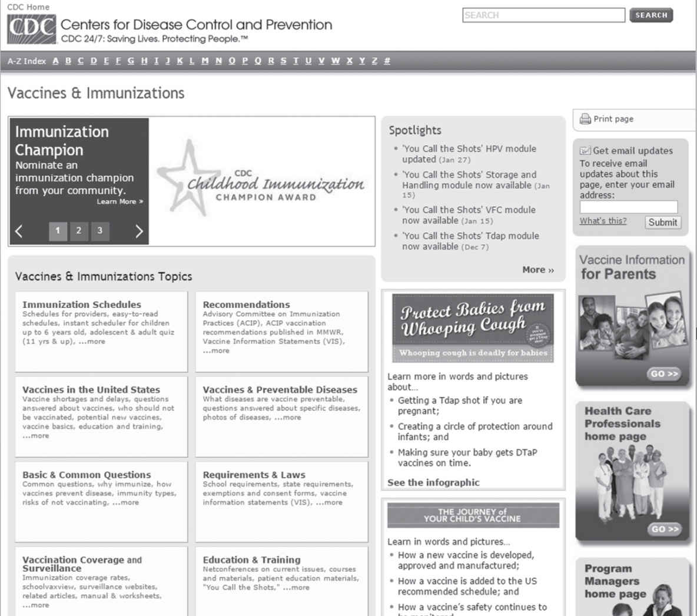Click the email updates envelope icon

pyautogui.click(x=585, y=151)
